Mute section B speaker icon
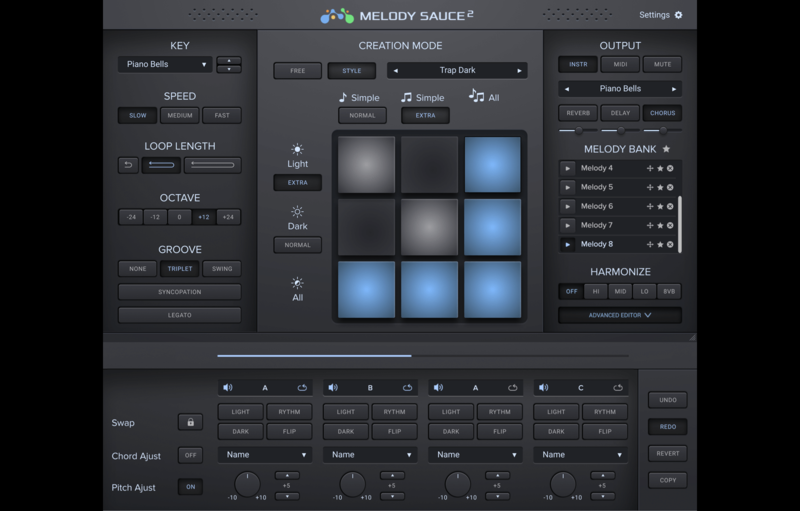 click(333, 388)
